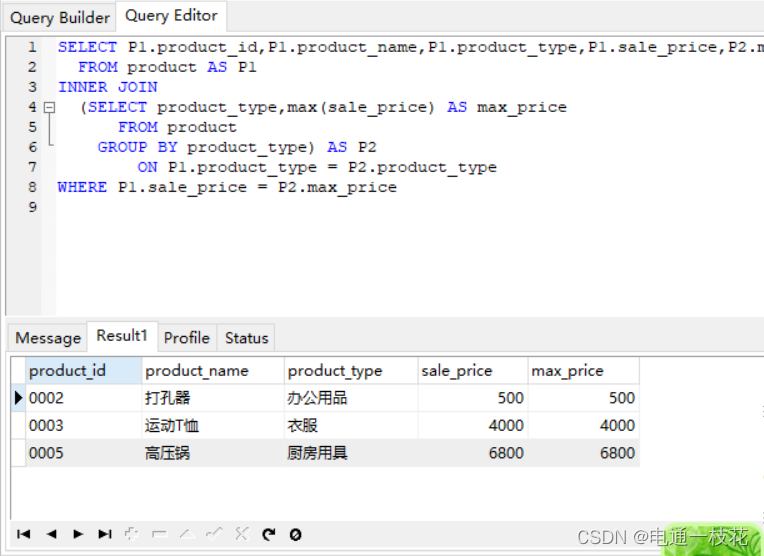Image resolution: width=764 pixels, height=556 pixels.
Task: Click line number 1 in the gutter
Action: [x=32, y=47]
